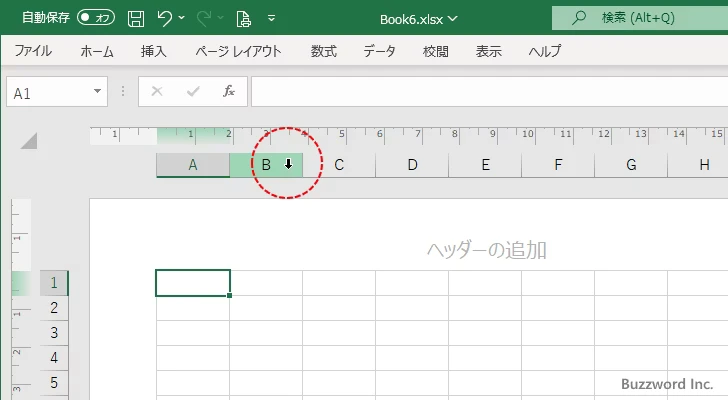This screenshot has height=400, width=728.
Task: Click the ヘッダーの追加 header area
Action: [x=486, y=251]
